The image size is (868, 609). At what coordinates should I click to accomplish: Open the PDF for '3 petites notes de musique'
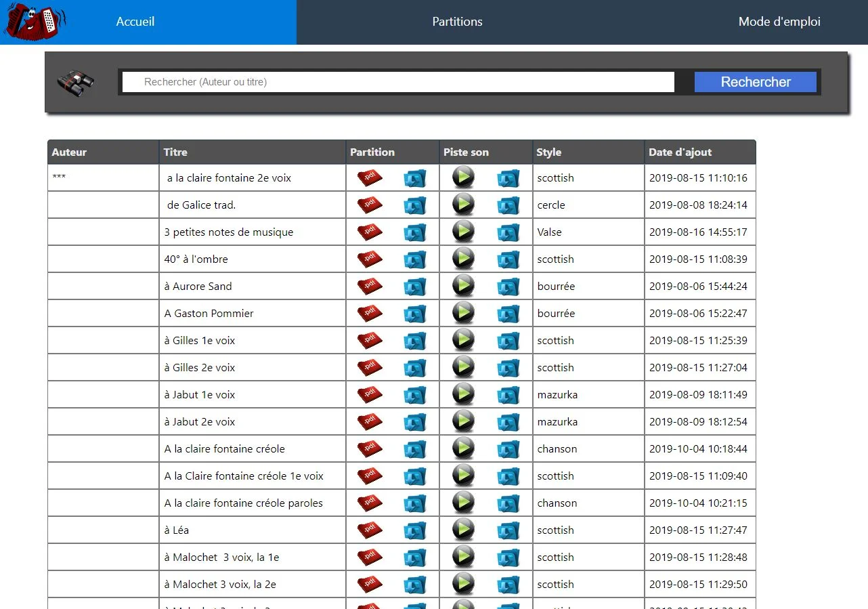(370, 232)
